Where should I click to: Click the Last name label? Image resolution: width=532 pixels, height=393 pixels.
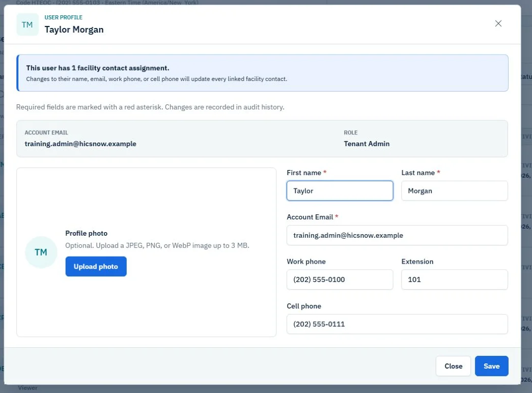tap(418, 173)
